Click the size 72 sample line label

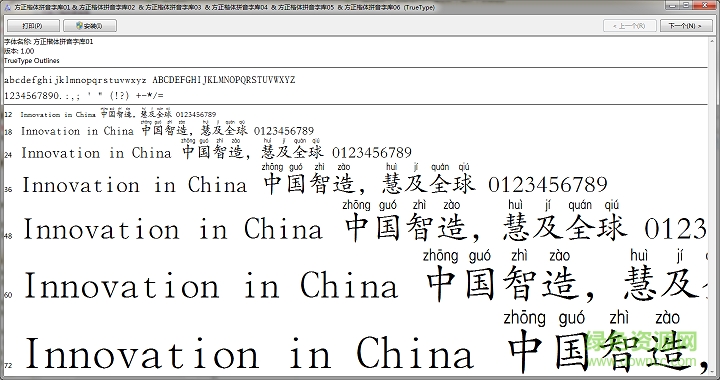tap(8, 365)
